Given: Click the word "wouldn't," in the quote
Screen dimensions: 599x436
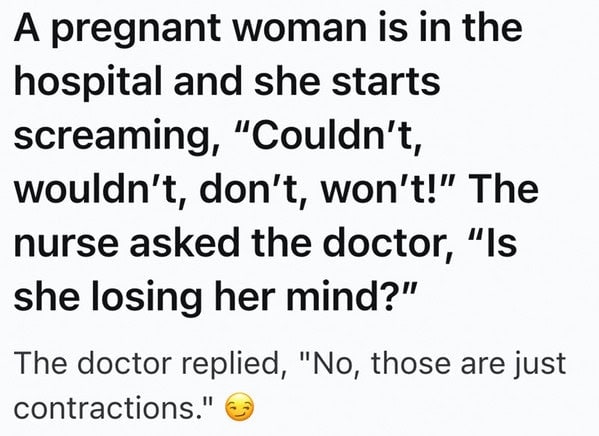Looking at the screenshot, I should coord(100,190).
